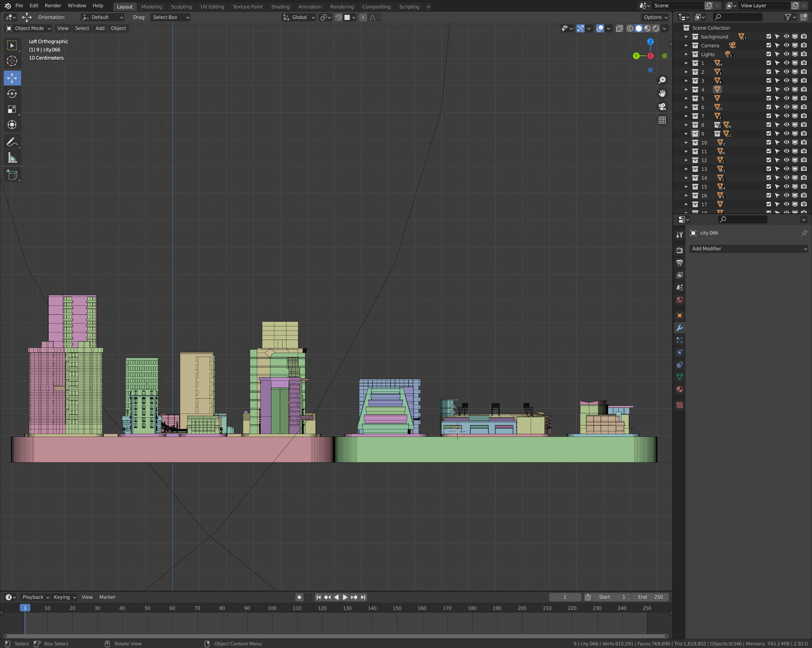Click the End frame field
The image size is (812, 648).
tap(650, 597)
